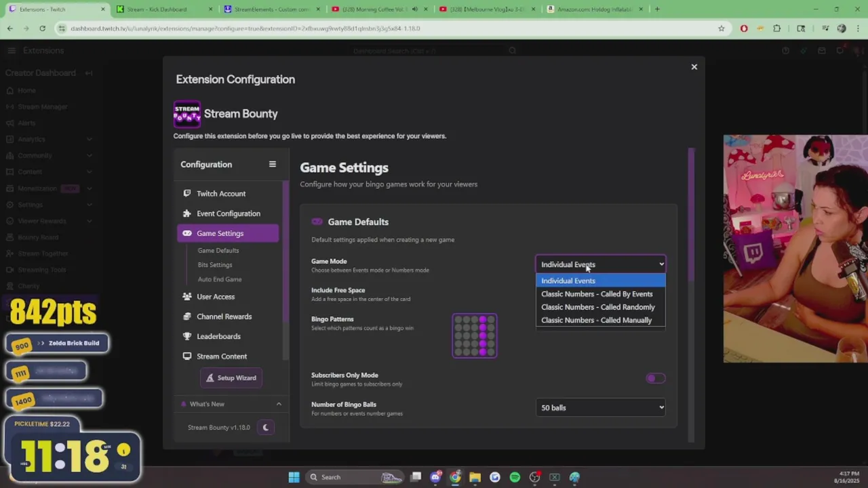868x488 pixels.
Task: Toggle dark mode moon icon
Action: tap(265, 428)
